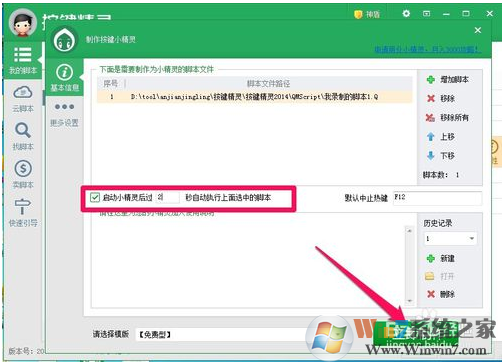503x364 pixels.
Task: Open 我的脚本 in main sidebar
Action: 22,60
